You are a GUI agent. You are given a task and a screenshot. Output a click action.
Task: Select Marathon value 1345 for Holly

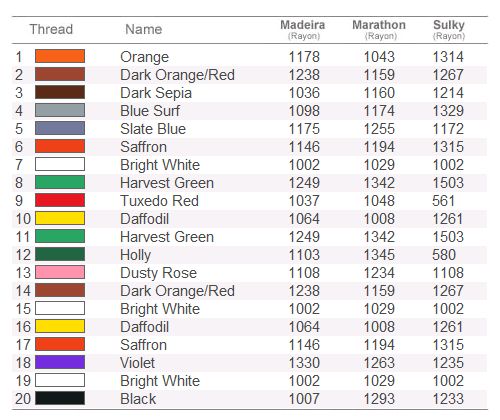point(379,255)
